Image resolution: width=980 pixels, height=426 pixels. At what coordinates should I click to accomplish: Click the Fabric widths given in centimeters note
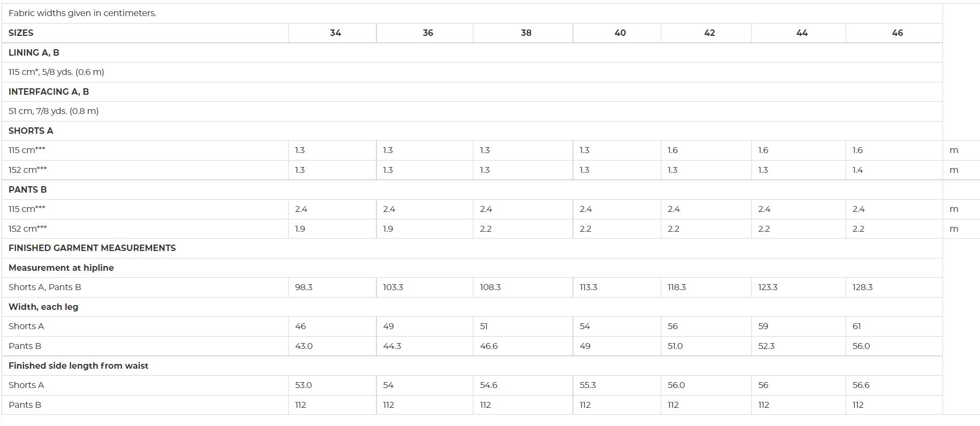82,13
